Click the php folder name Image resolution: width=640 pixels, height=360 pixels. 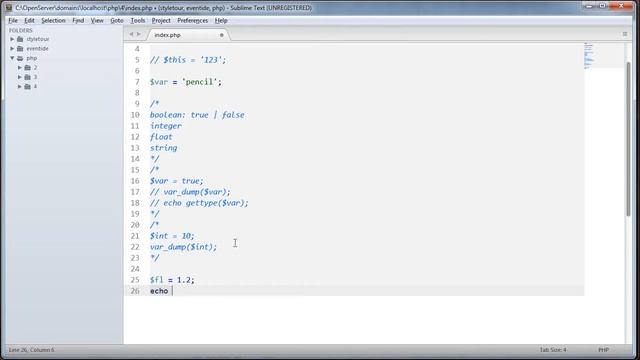[x=31, y=58]
